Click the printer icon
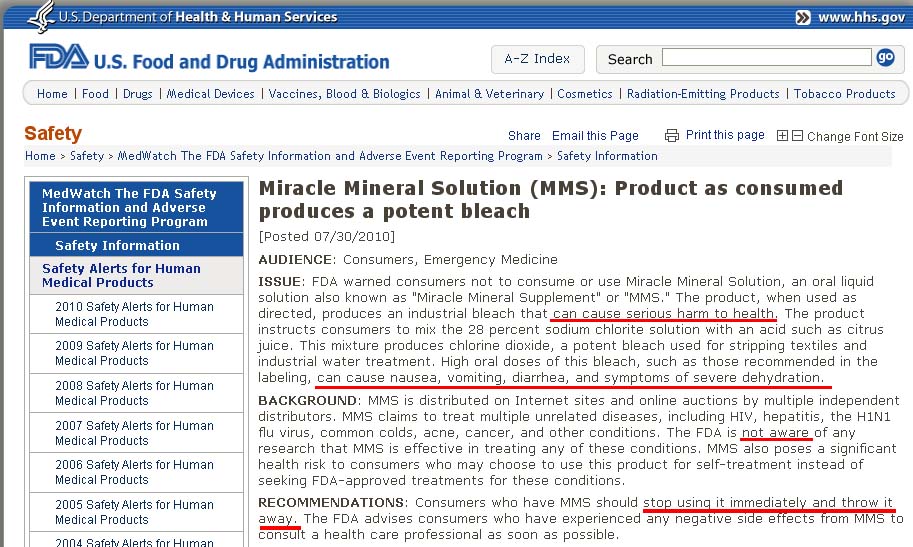 tap(672, 136)
